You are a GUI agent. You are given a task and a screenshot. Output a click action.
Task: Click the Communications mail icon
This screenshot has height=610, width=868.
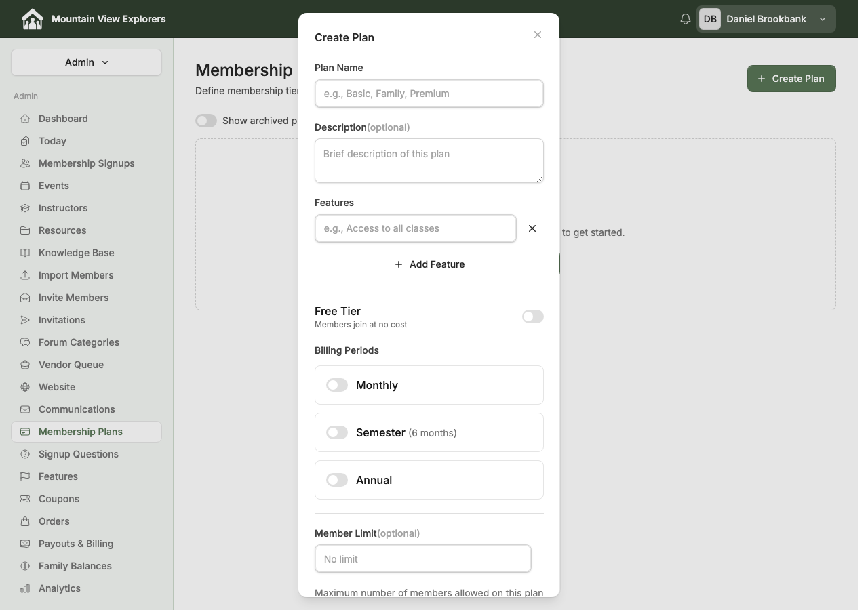25,409
